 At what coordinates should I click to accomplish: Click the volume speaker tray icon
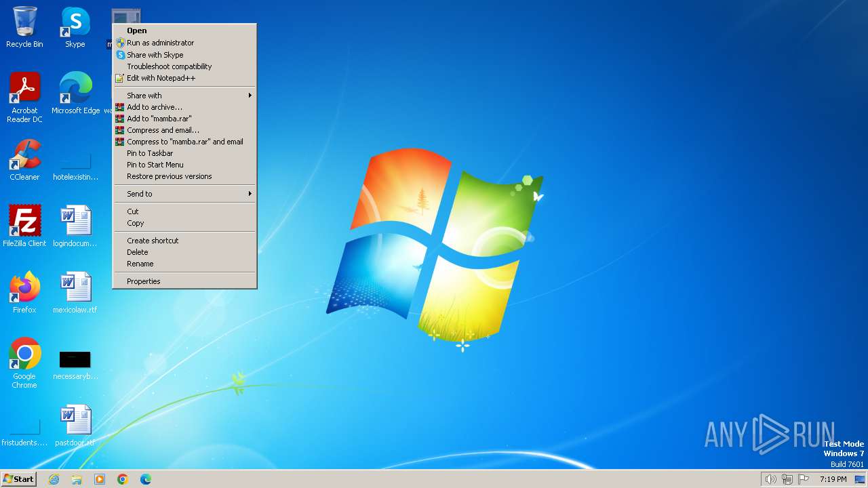tap(771, 479)
